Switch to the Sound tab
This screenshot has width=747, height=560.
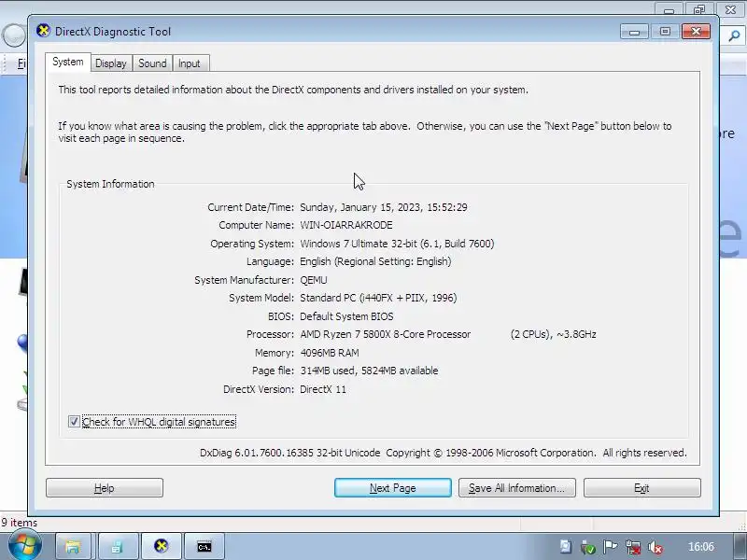[x=152, y=63]
